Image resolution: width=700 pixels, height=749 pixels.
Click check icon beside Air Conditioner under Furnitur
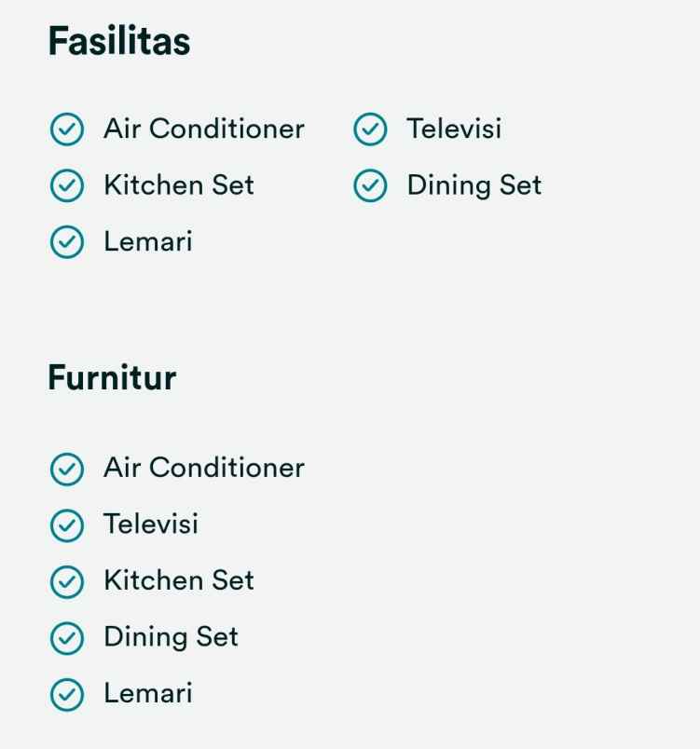tap(66, 469)
